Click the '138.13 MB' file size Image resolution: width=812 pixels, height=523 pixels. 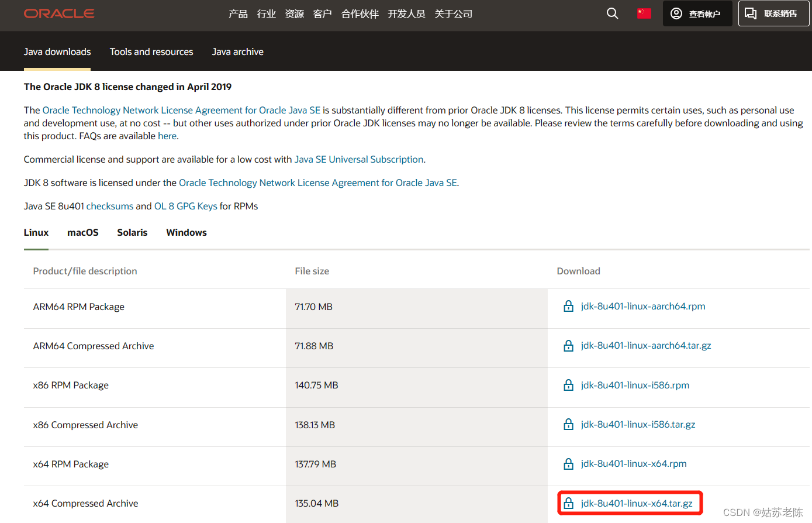[315, 425]
